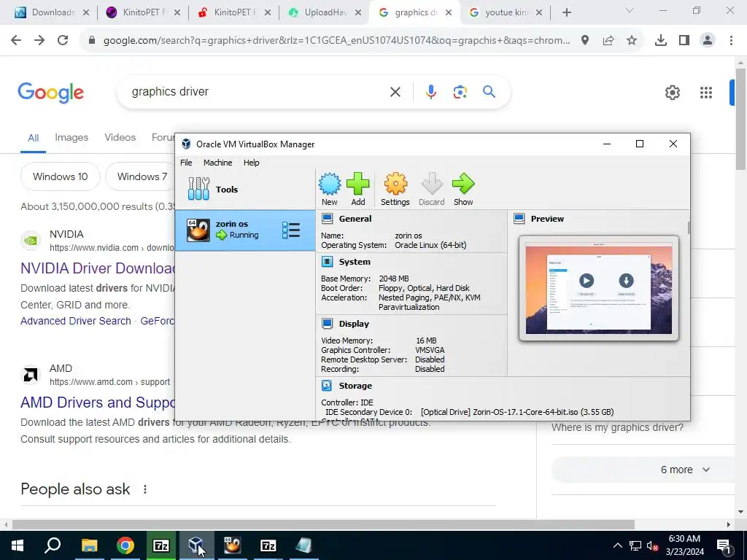The width and height of the screenshot is (747, 560).
Task: Click the Google search magnifier button
Action: tap(489, 91)
